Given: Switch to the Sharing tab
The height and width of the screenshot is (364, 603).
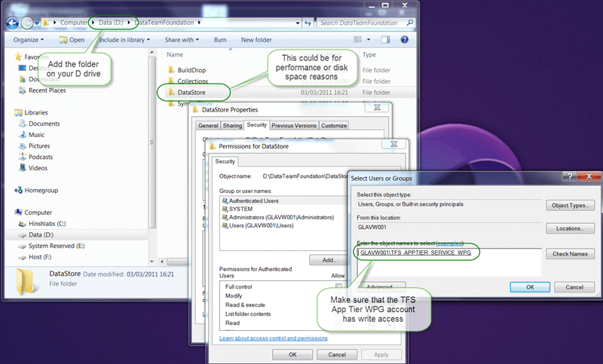Looking at the screenshot, I should point(232,125).
